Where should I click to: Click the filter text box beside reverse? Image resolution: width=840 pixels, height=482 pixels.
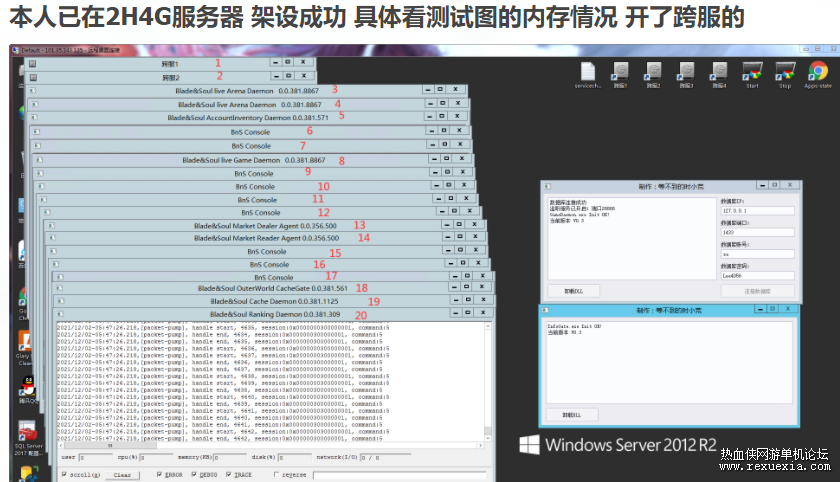(x=400, y=475)
